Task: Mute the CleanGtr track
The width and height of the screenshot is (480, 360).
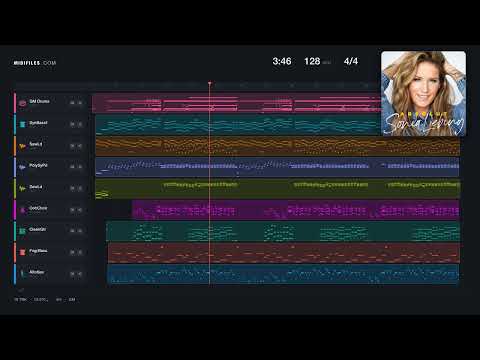Action: (72, 231)
